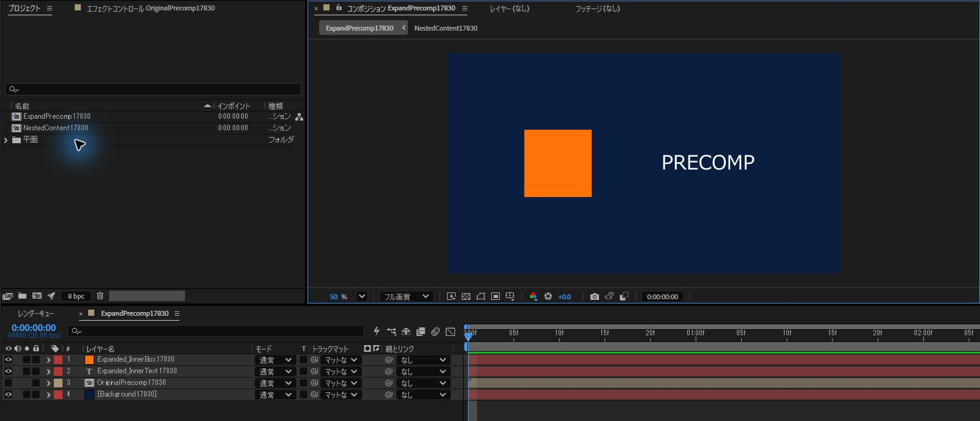
Task: Delete selected project item with trash icon
Action: (100, 296)
